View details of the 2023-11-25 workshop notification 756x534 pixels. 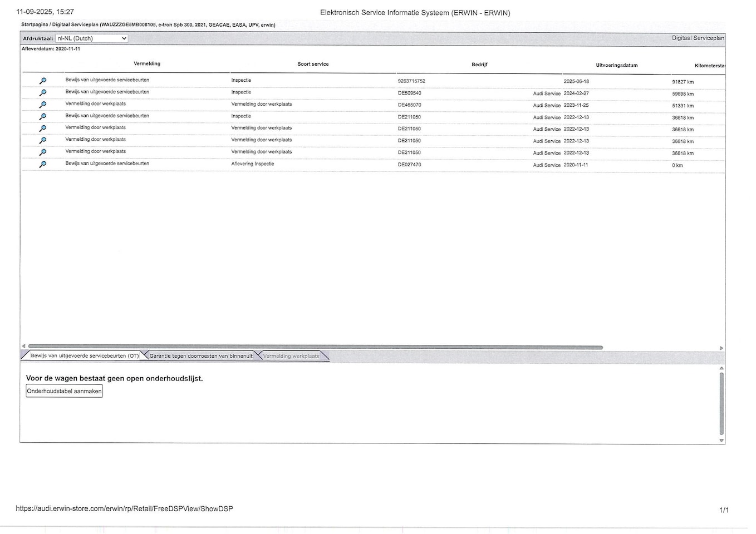pos(43,105)
